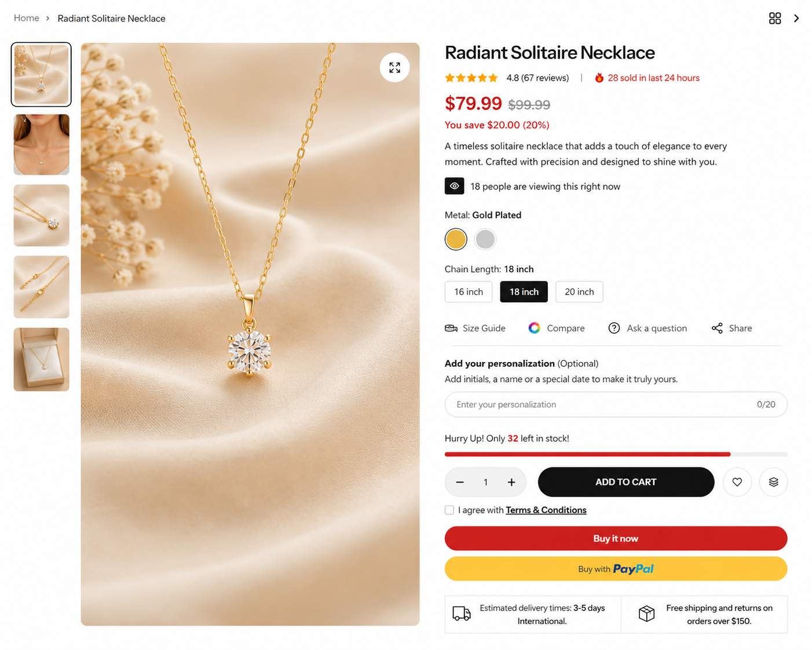Image resolution: width=812 pixels, height=650 pixels.
Task: Focus the personalization text field
Action: tap(616, 404)
